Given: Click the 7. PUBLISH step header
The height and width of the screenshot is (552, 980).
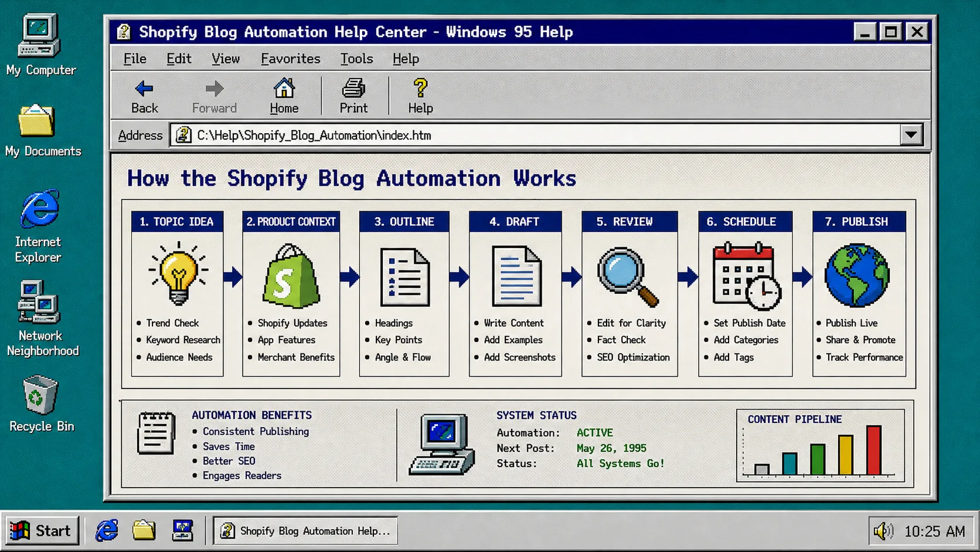Looking at the screenshot, I should tap(859, 222).
